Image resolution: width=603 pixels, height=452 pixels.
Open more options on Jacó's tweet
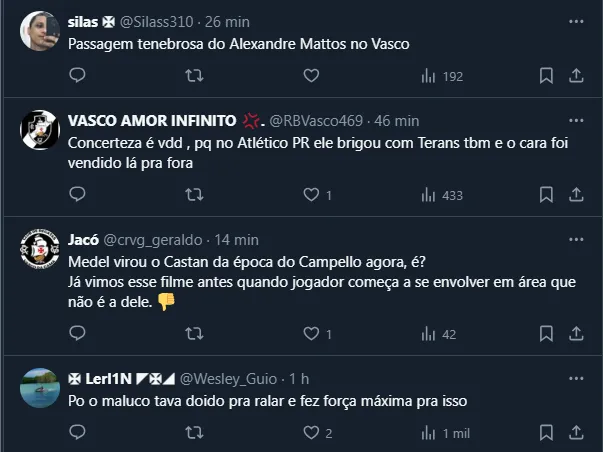click(x=576, y=240)
